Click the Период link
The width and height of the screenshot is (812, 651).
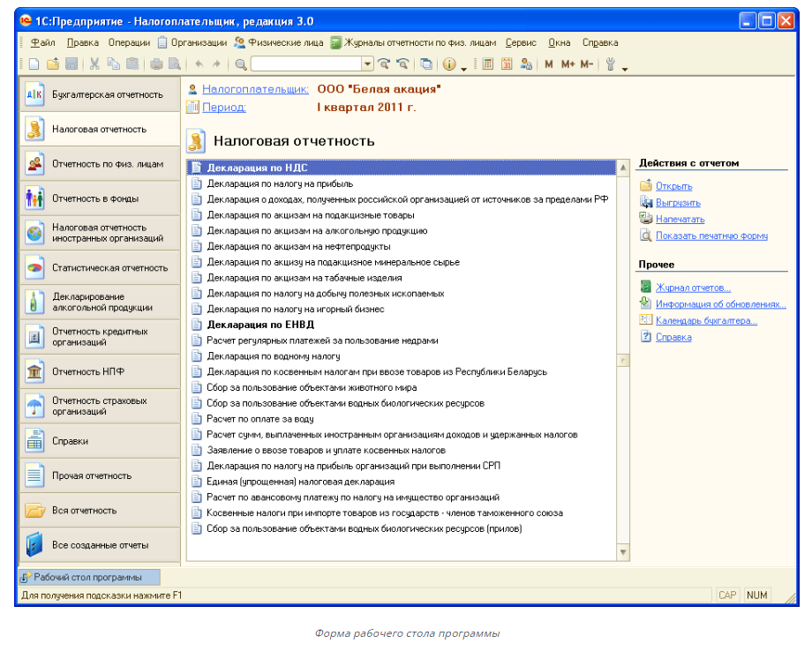point(223,108)
